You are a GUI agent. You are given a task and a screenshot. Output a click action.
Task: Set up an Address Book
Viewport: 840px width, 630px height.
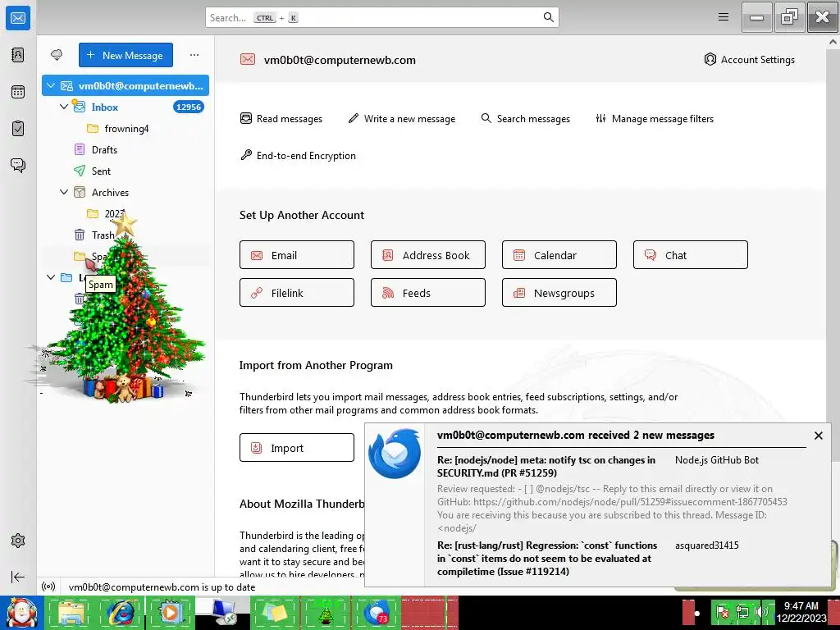428,255
